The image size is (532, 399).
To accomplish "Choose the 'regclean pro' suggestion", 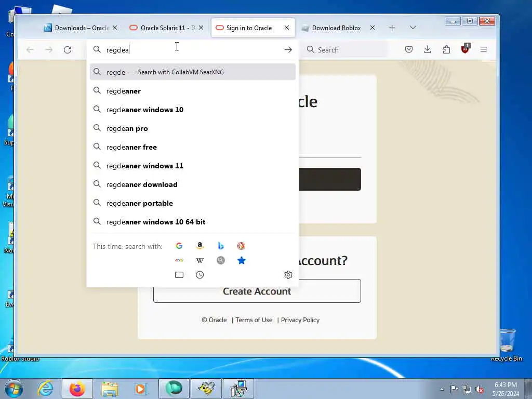I will click(x=193, y=128).
